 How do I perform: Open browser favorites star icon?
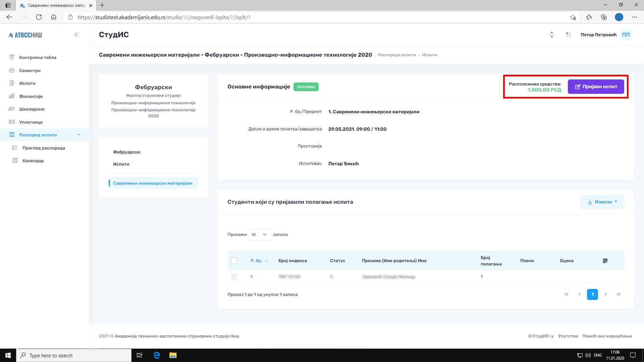pyautogui.click(x=589, y=17)
